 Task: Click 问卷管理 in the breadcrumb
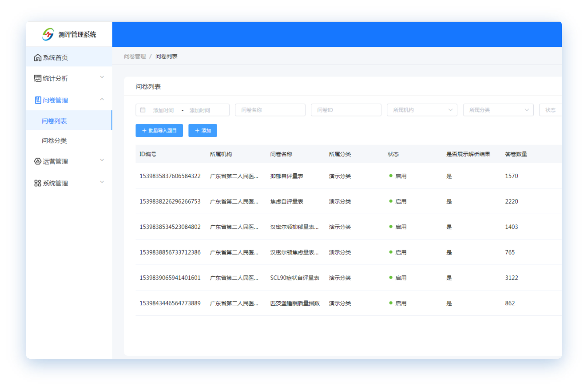coord(135,56)
